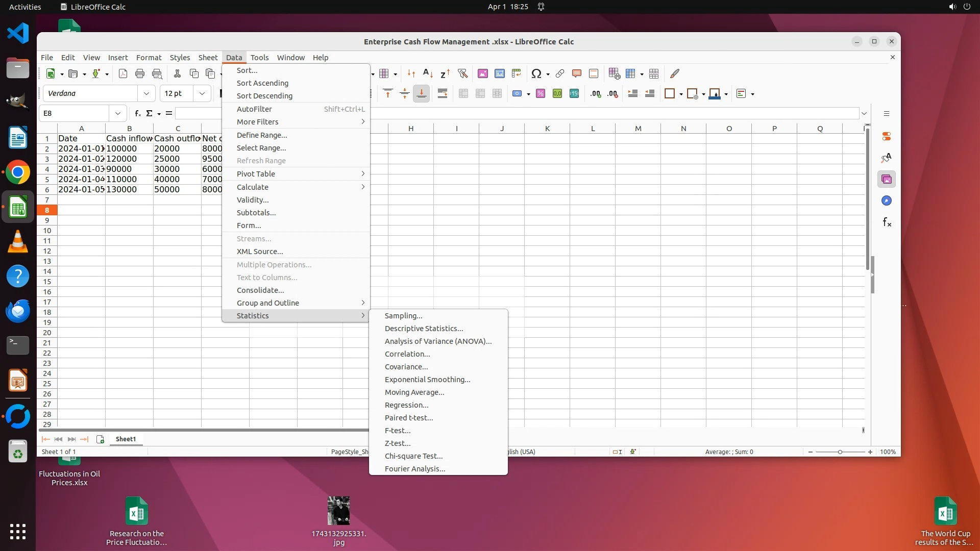Switch to Sheet1 tab
The image size is (980, 551).
(x=126, y=439)
